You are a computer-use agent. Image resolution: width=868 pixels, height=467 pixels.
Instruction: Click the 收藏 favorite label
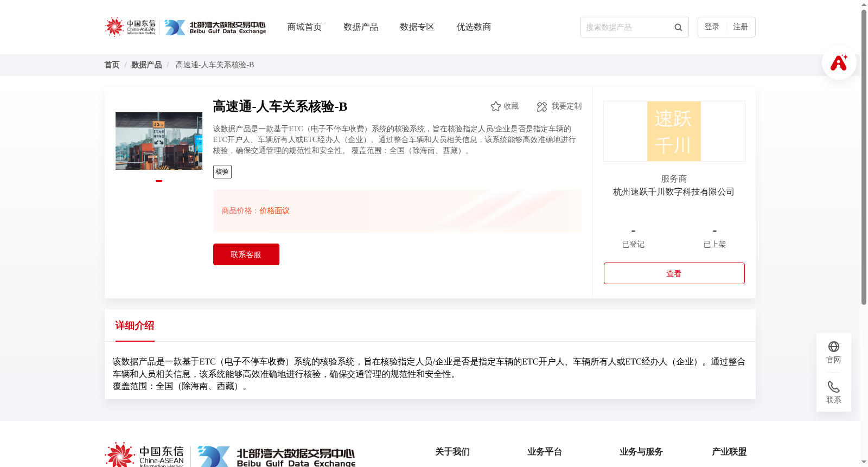pos(511,106)
